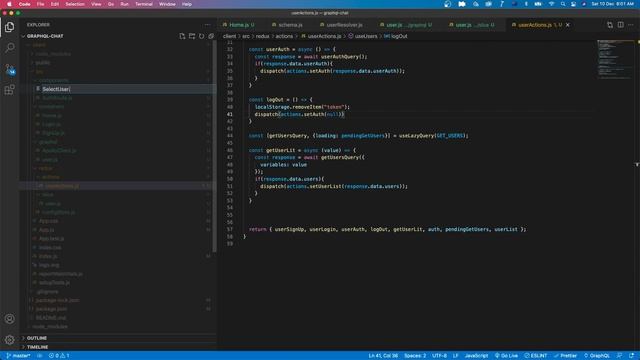
Task: Switch to Home.js tab
Action: tap(239, 25)
